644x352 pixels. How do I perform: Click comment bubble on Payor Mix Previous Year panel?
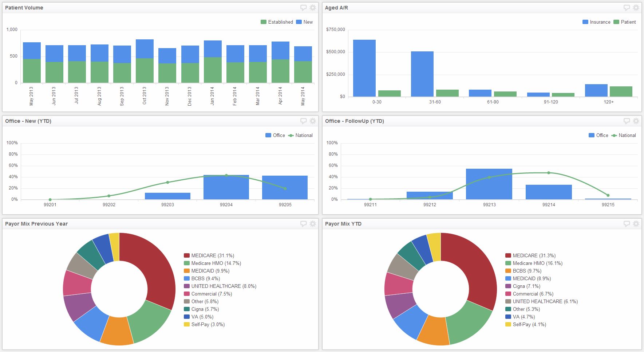(x=303, y=223)
